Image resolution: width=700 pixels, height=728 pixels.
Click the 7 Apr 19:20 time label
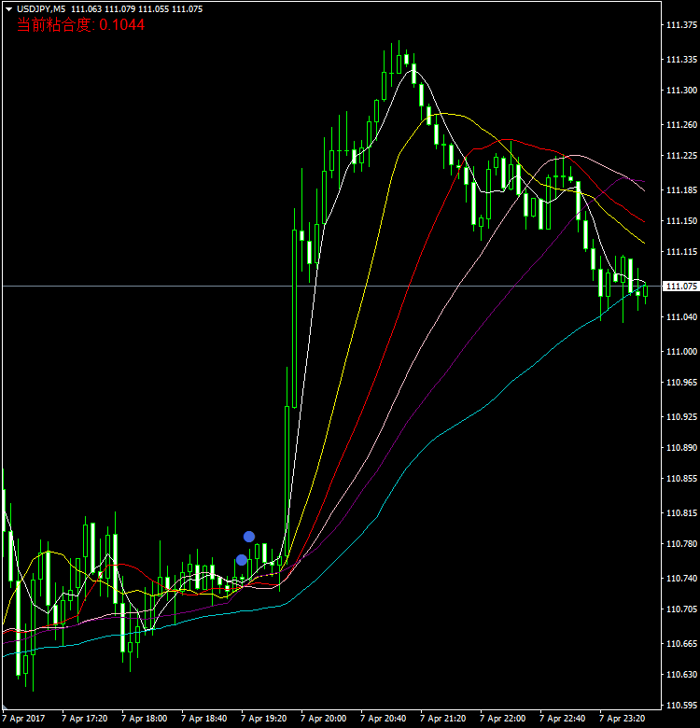(x=263, y=719)
